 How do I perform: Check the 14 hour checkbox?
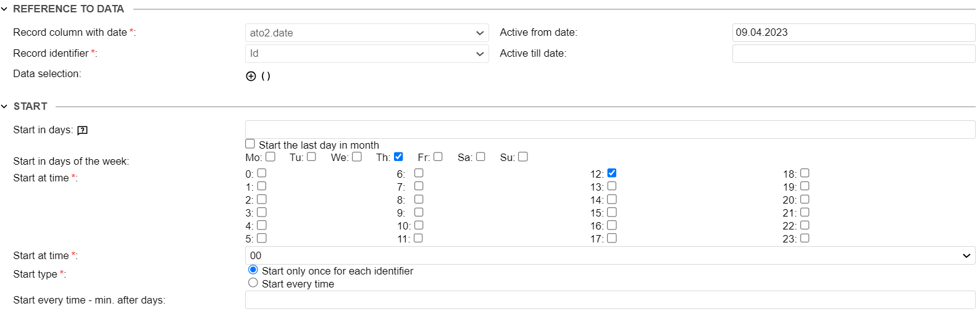coord(612,199)
